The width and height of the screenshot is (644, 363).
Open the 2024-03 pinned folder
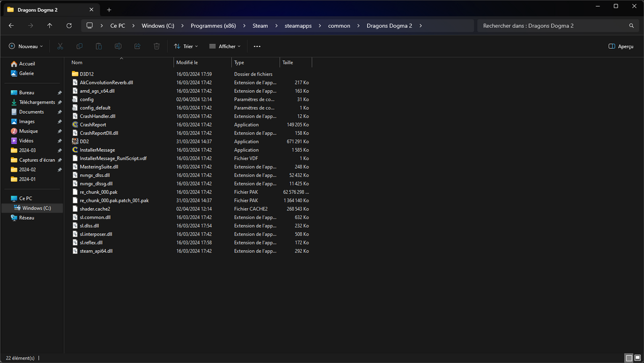27,151
